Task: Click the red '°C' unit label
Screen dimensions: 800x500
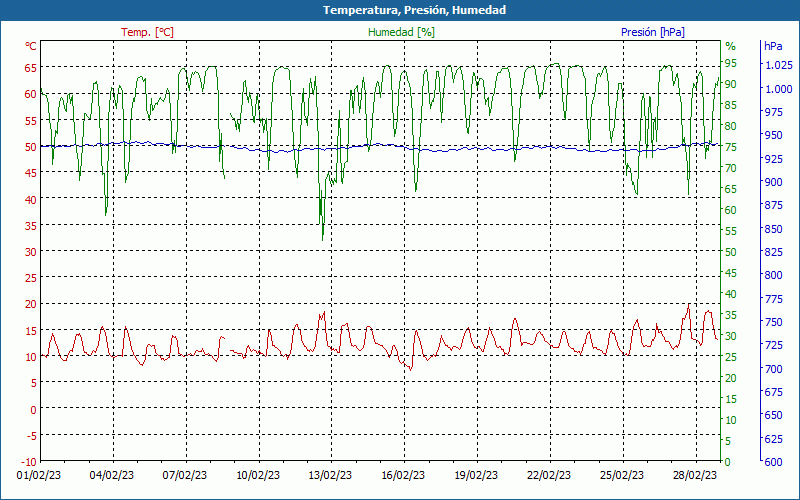Action: [31, 46]
